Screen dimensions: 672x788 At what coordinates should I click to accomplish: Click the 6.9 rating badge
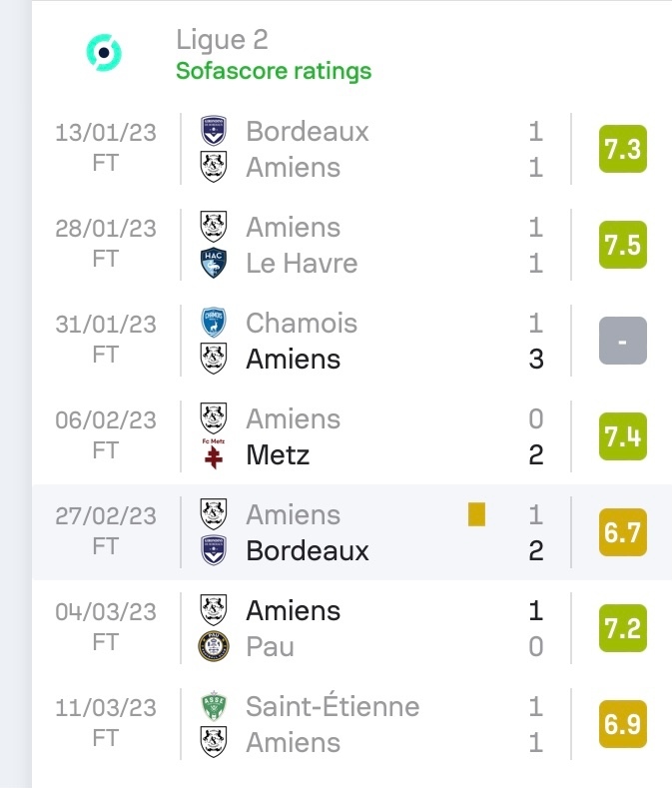coord(623,724)
